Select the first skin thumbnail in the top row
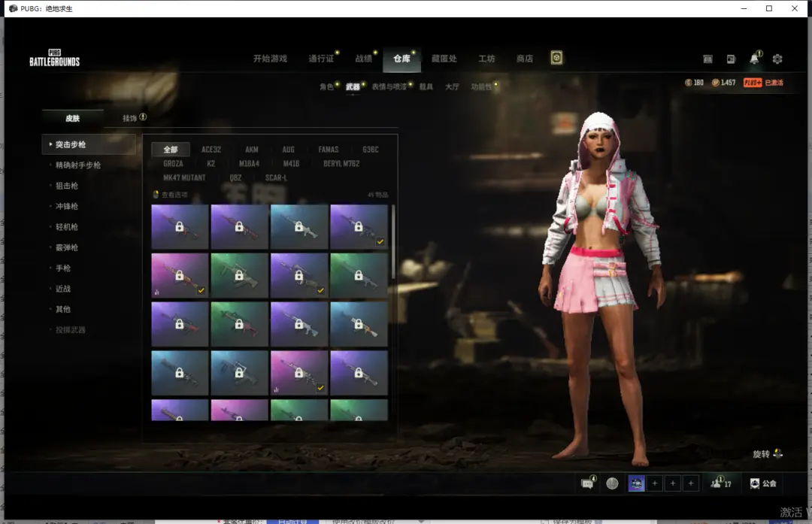Image resolution: width=812 pixels, height=524 pixels. click(x=180, y=227)
